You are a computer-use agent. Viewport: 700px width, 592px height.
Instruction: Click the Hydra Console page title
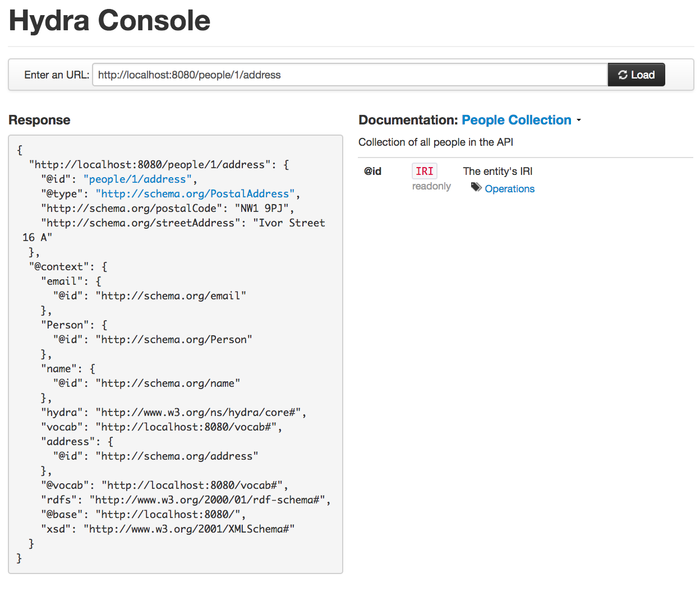pos(110,21)
